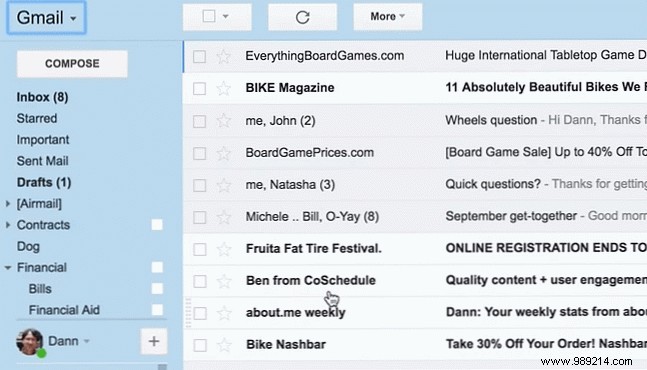The image size is (647, 370).
Task: Click the Financial Aid label color square
Action: coord(157,310)
